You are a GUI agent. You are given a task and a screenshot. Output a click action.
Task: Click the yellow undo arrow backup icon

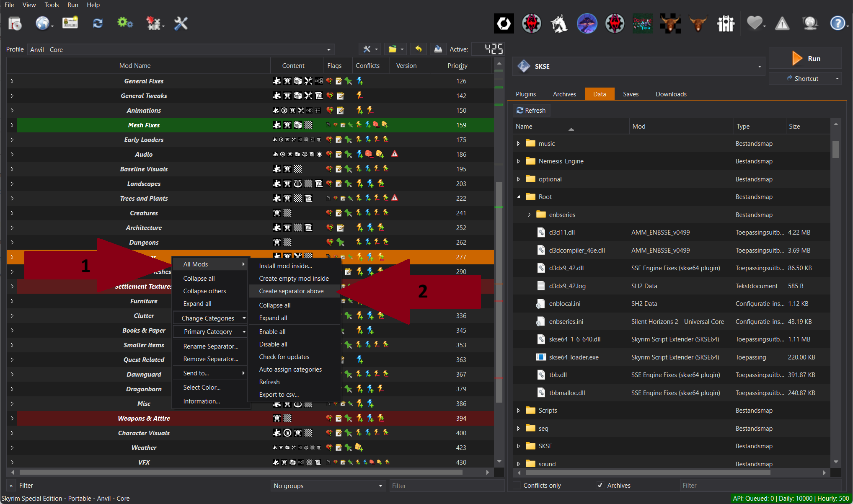[x=418, y=49]
